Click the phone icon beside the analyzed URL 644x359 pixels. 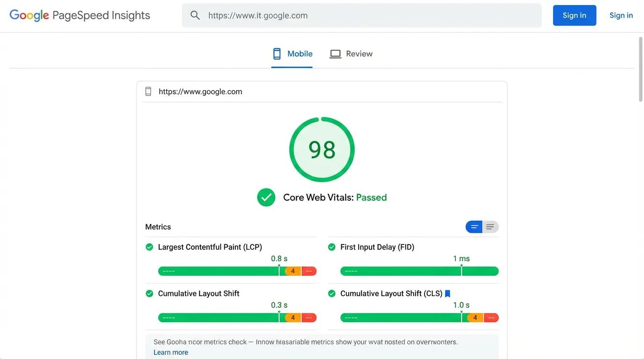click(x=148, y=91)
